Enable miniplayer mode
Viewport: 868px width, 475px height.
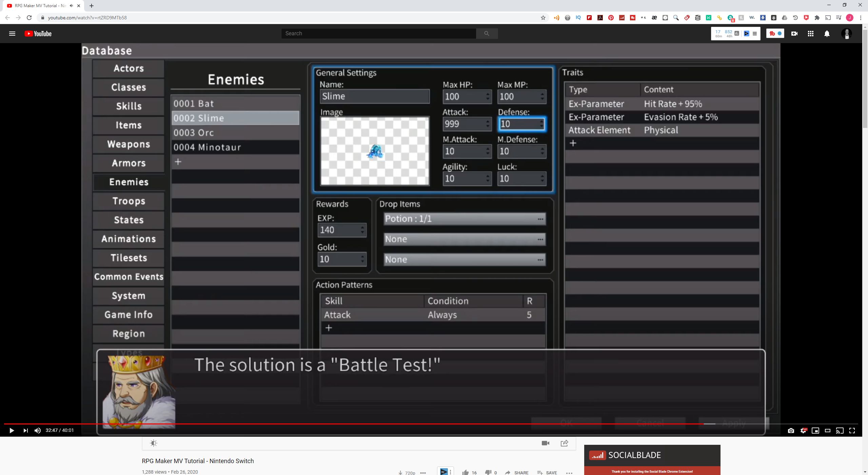[x=815, y=431]
